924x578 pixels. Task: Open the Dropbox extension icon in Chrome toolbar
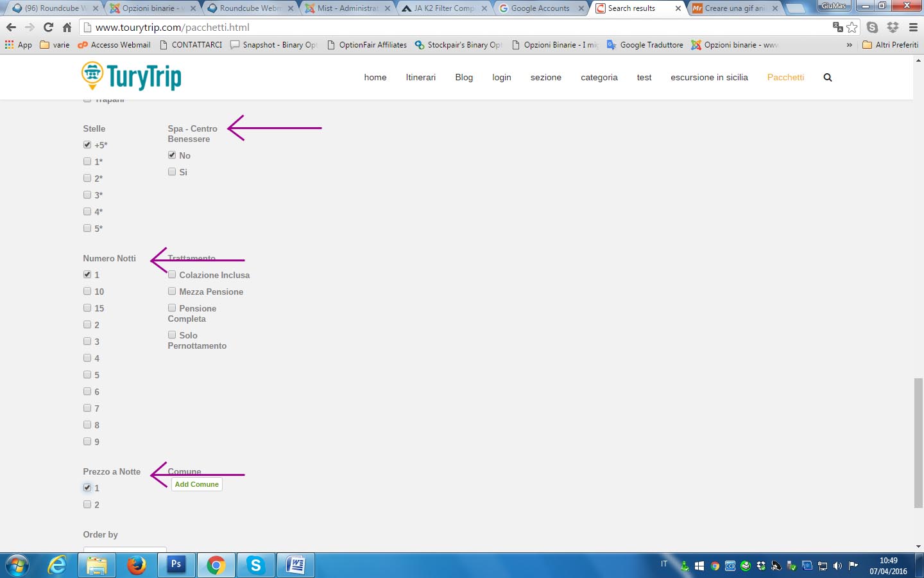[x=893, y=27]
